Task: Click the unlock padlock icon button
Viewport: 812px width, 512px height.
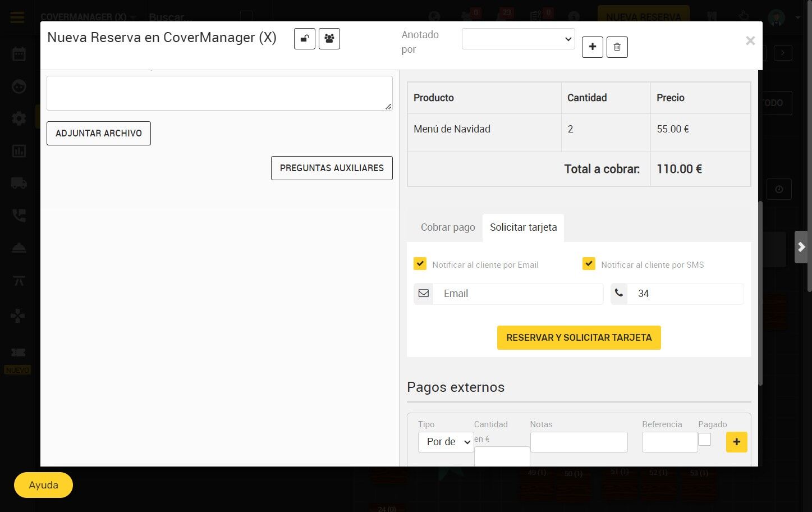Action: (305, 39)
